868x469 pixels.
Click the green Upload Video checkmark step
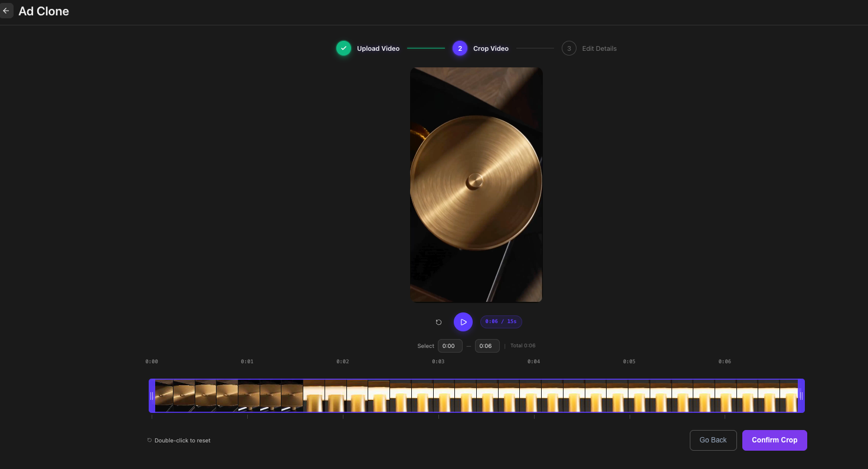(x=343, y=48)
